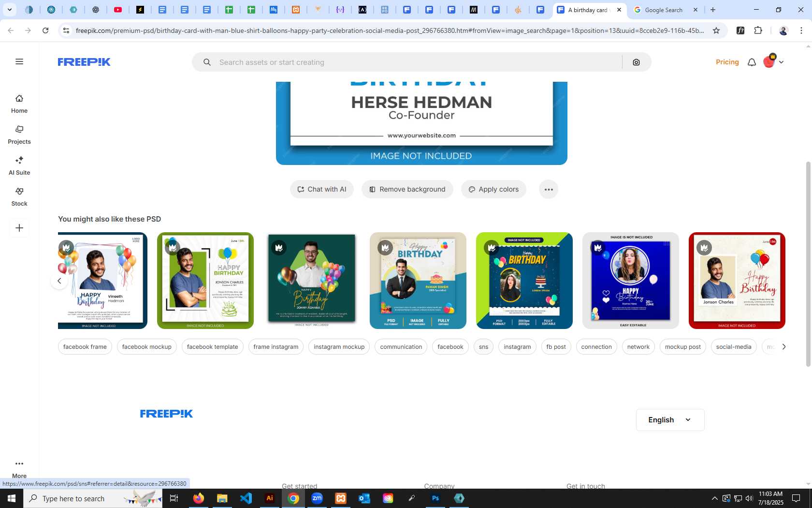Click Chat with AI button
812x508 pixels.
click(x=322, y=189)
